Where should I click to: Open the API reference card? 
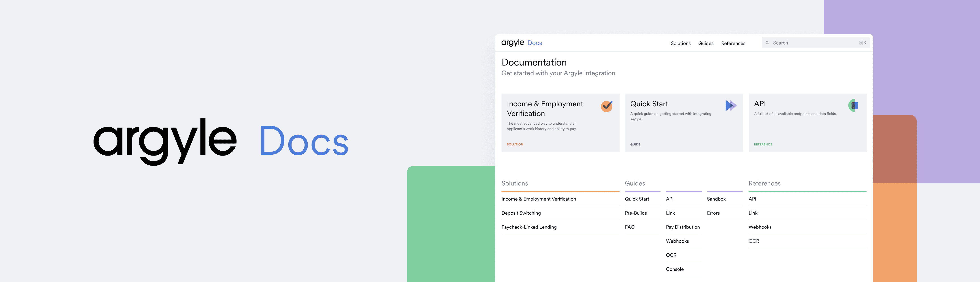807,123
